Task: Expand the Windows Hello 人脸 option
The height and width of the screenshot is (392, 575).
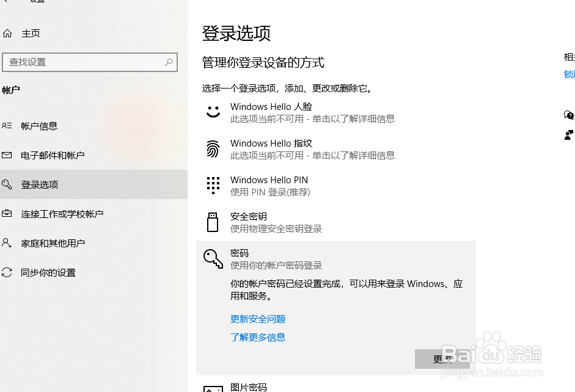Action: [336, 112]
